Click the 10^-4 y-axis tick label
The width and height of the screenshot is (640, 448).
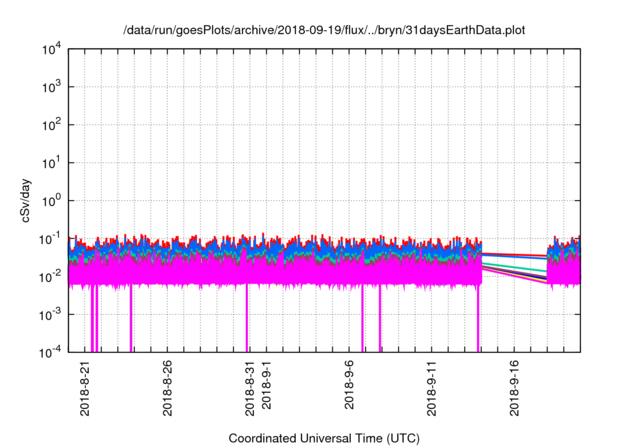[x=50, y=353]
